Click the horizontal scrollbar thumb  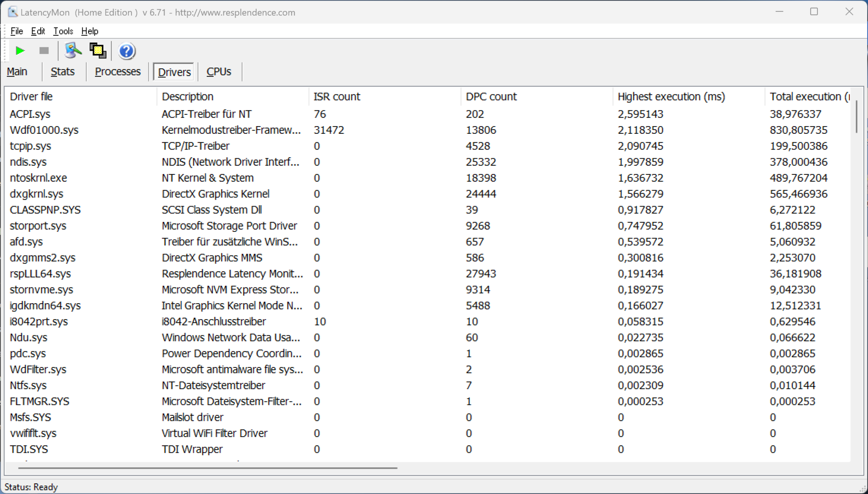point(208,468)
